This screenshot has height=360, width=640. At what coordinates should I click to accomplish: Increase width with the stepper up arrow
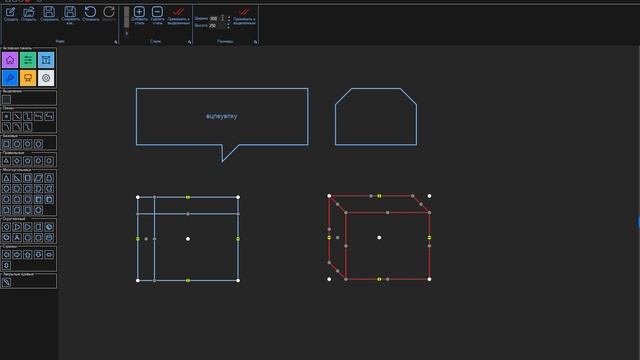(229, 17)
